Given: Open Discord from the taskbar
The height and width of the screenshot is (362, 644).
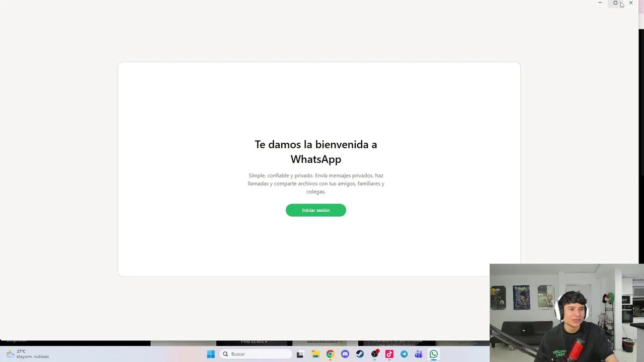Looking at the screenshot, I should pyautogui.click(x=345, y=354).
